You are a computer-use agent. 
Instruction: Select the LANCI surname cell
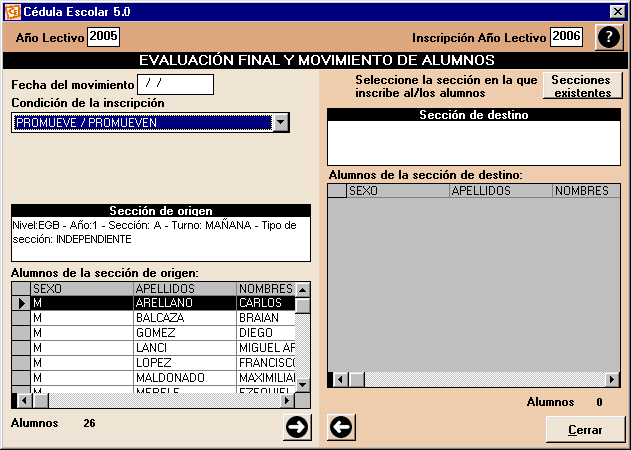(x=185, y=348)
